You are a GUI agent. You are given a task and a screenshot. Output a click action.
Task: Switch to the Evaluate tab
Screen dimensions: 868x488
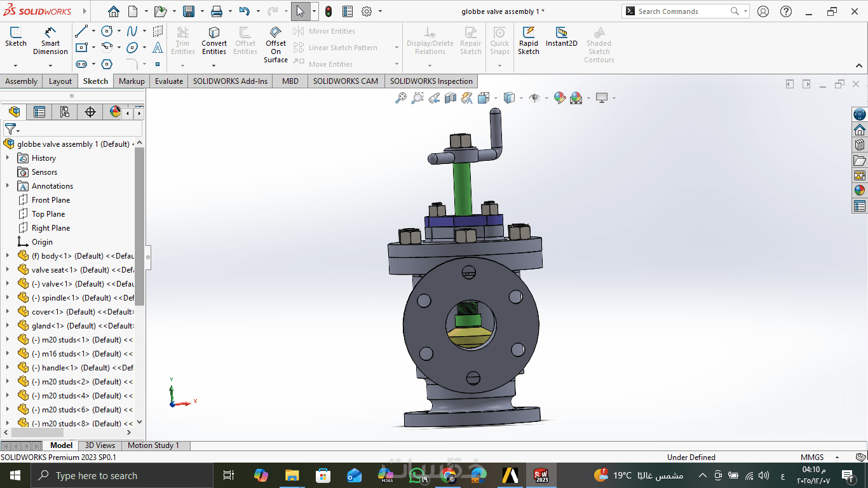tap(169, 81)
